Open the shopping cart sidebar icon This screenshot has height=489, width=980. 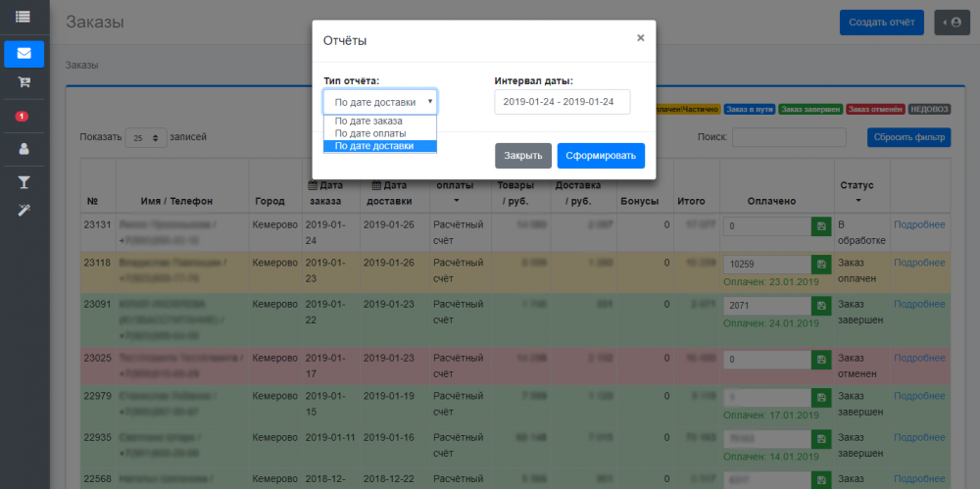tap(24, 82)
